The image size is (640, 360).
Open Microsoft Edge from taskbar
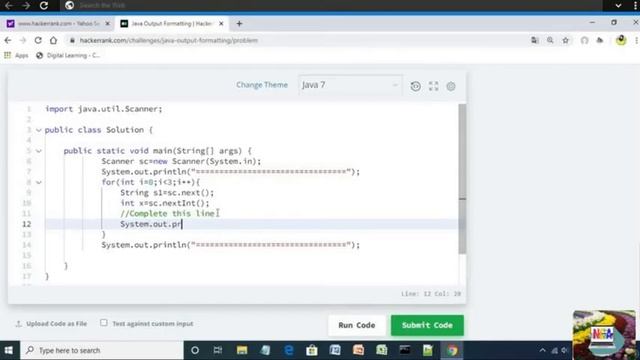click(289, 350)
